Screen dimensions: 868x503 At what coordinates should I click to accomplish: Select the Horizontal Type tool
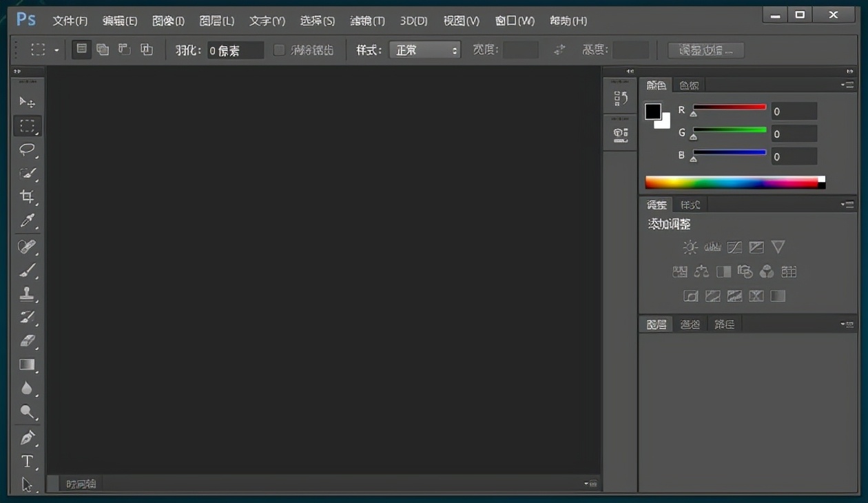(x=27, y=461)
